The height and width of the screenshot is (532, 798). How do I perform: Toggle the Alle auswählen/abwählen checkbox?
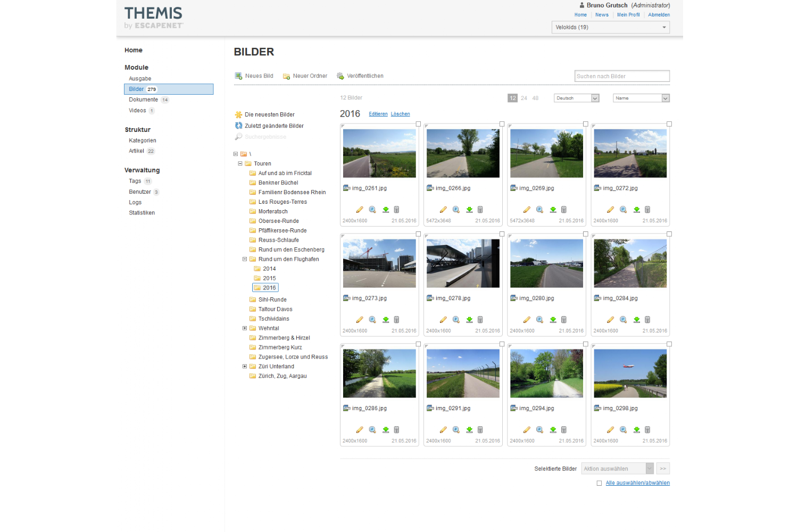point(599,483)
